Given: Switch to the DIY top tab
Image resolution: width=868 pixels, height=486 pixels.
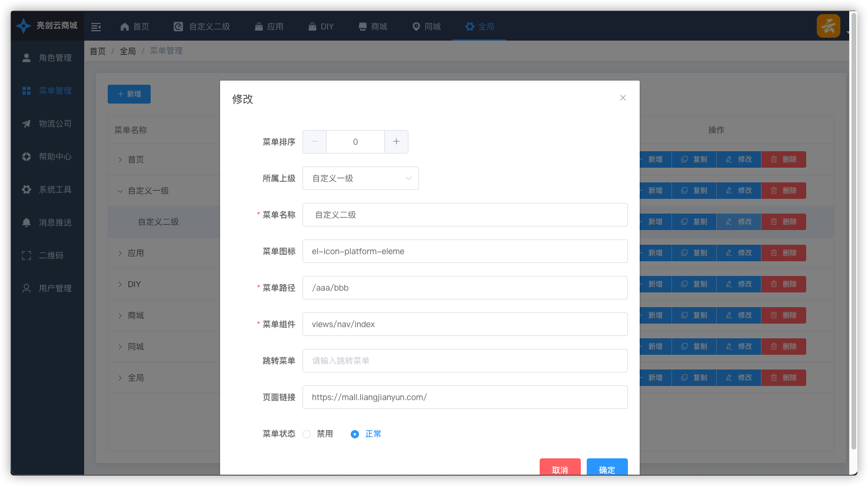Looking at the screenshot, I should (x=321, y=26).
